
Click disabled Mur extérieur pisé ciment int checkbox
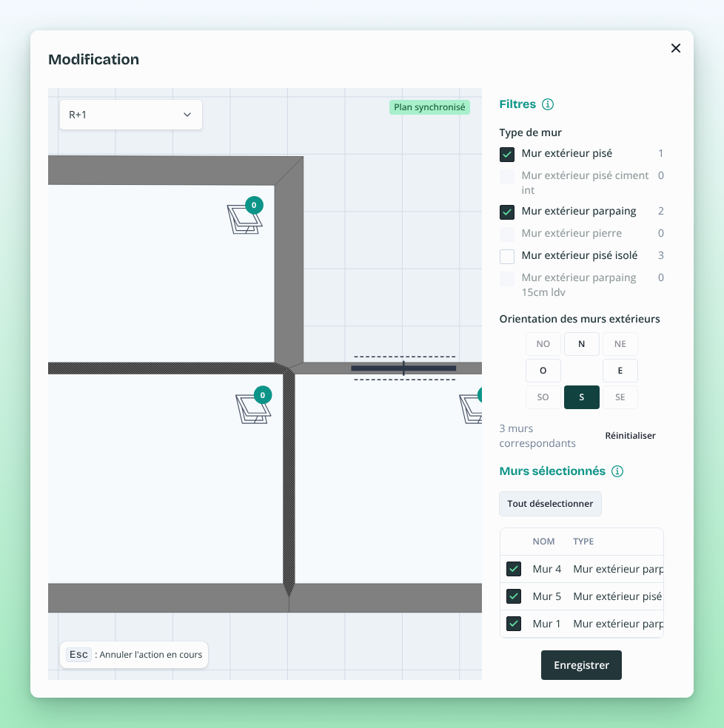click(x=507, y=176)
